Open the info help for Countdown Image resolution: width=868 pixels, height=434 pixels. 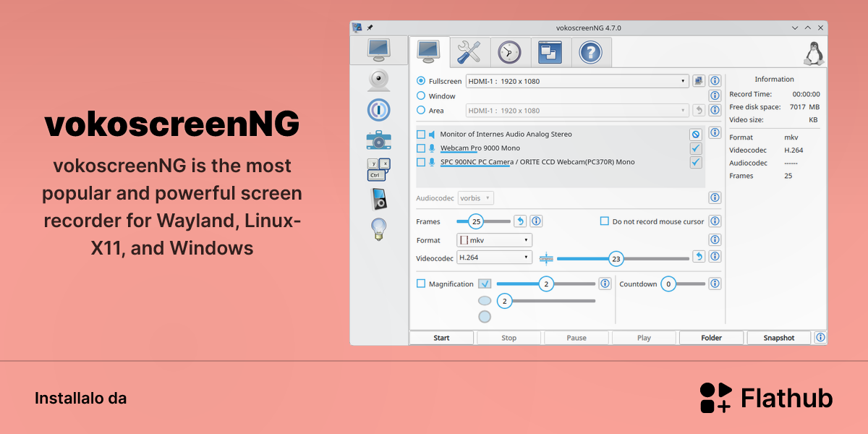point(715,284)
